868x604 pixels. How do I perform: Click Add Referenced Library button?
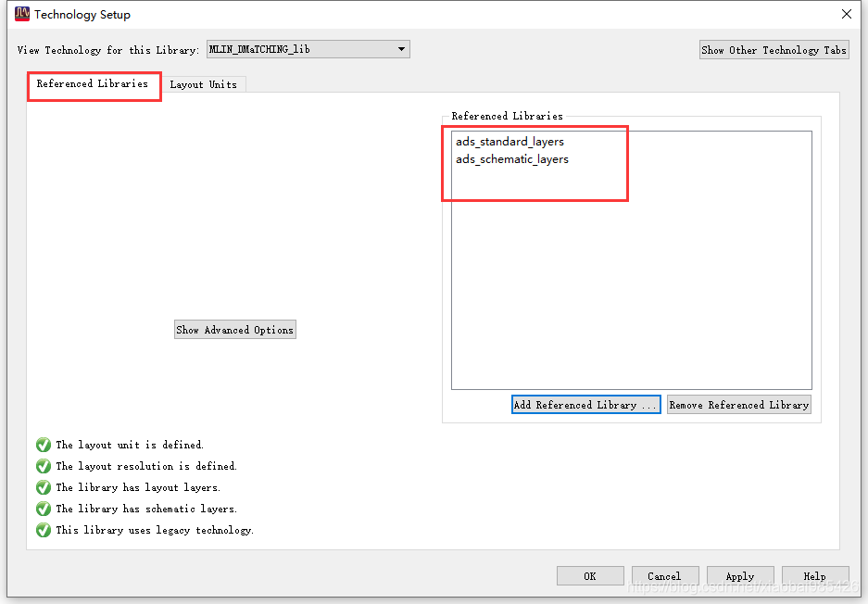586,405
